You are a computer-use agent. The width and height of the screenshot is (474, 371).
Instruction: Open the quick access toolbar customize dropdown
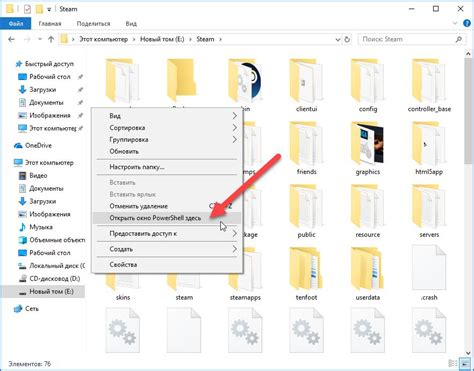coord(49,9)
